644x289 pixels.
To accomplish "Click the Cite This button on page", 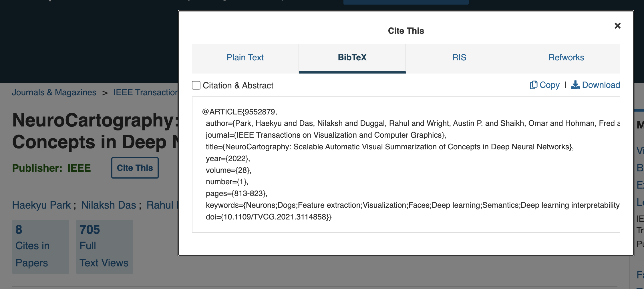I will coord(135,168).
